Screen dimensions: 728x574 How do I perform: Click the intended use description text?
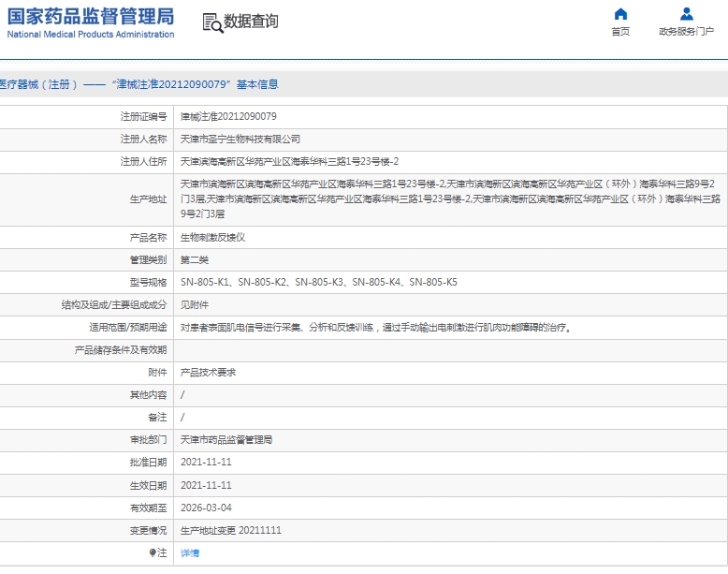point(375,327)
